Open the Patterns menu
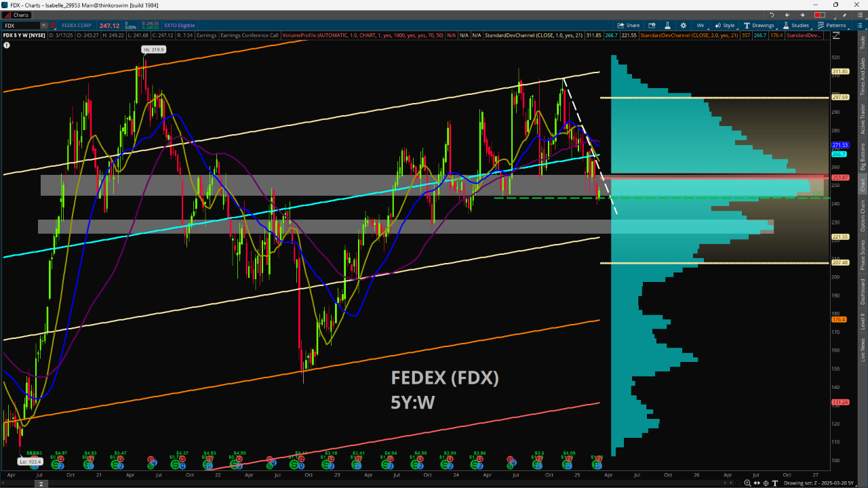Viewport: 868px width, 488px height. (x=832, y=25)
